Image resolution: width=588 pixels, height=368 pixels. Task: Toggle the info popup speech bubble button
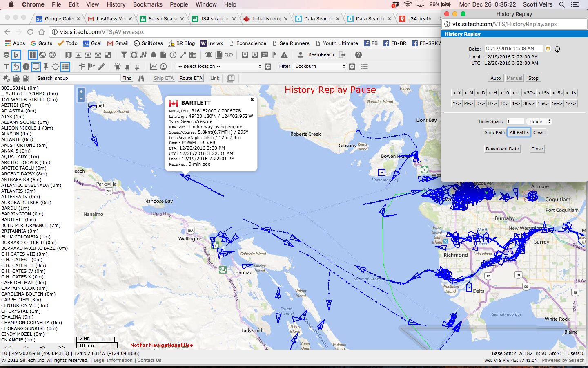(x=36, y=67)
